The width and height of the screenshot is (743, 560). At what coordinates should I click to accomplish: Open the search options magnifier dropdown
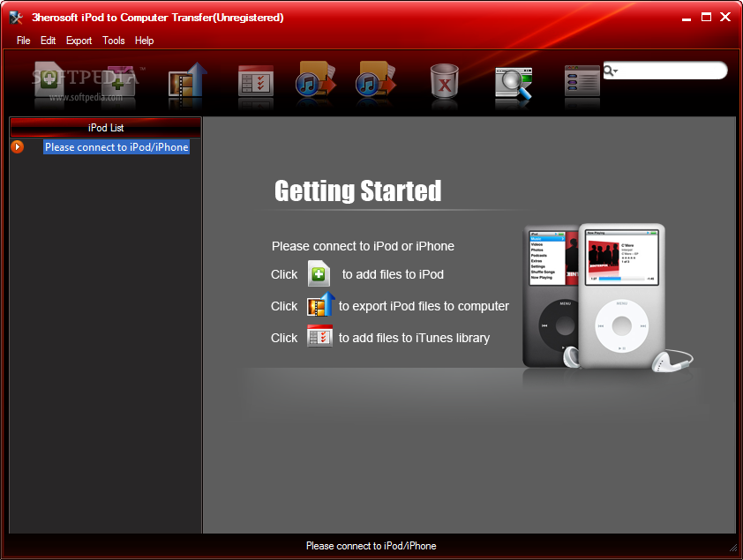(611, 71)
